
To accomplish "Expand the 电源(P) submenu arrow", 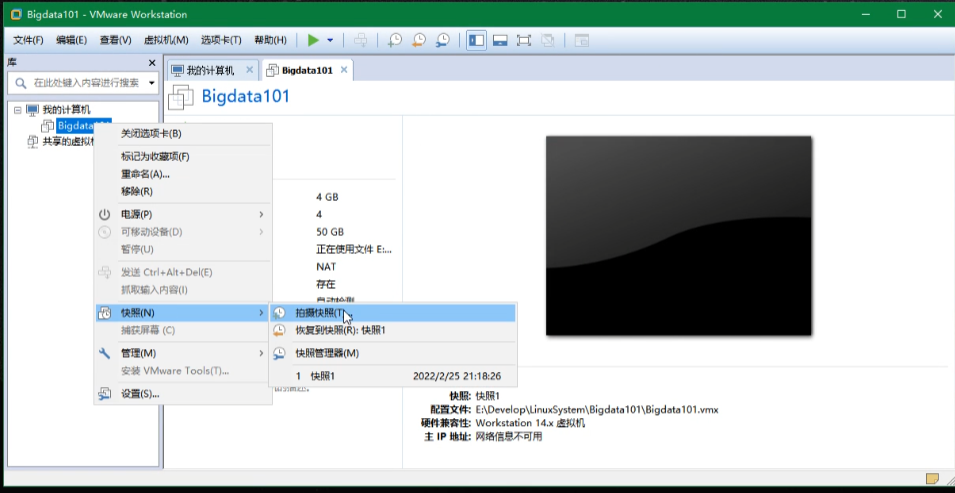I will click(261, 215).
